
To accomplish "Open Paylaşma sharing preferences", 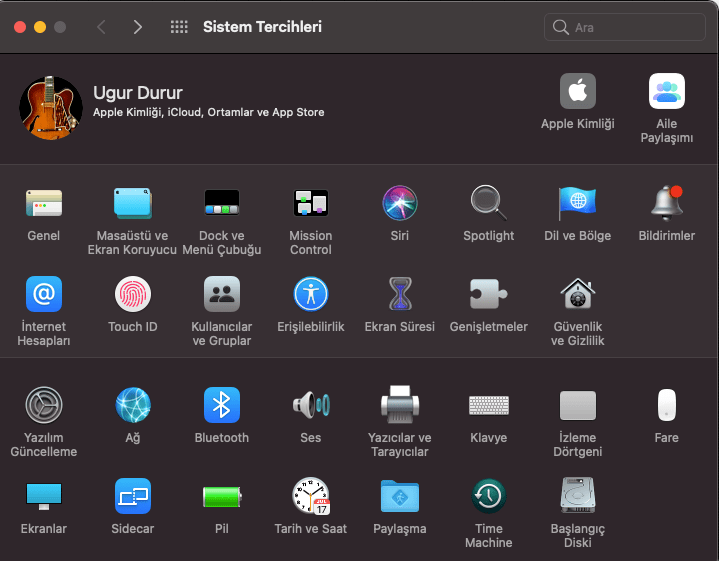I will pyautogui.click(x=399, y=496).
